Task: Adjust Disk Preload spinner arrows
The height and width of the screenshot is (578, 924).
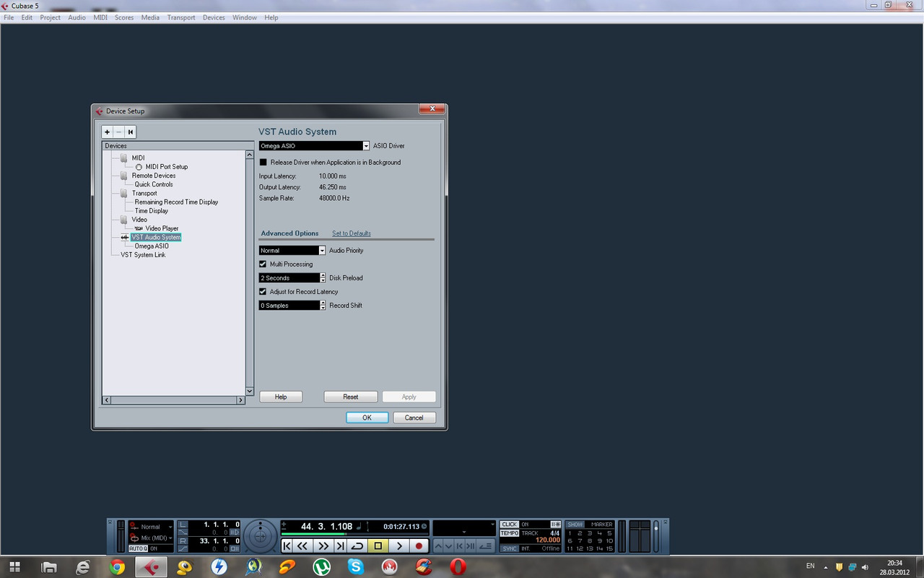Action: pos(323,278)
